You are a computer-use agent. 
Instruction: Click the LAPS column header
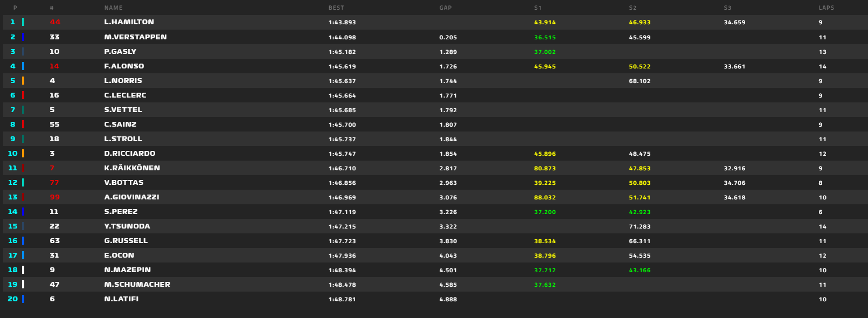coord(826,8)
